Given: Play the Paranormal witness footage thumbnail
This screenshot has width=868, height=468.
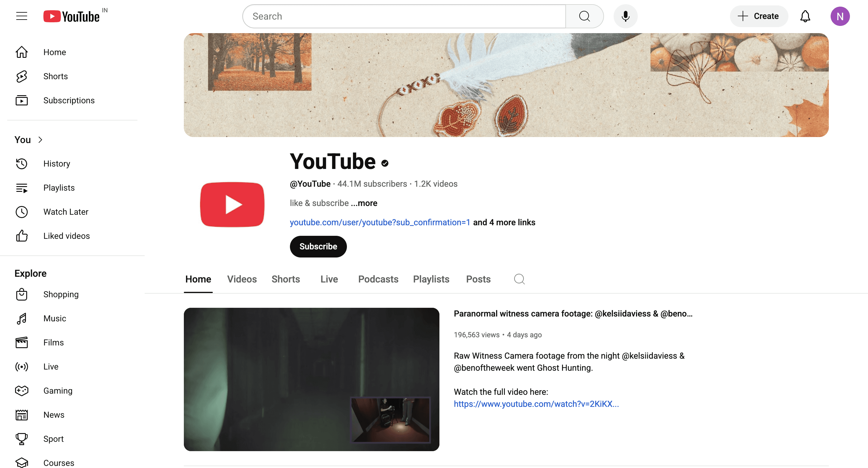Looking at the screenshot, I should pos(311,379).
